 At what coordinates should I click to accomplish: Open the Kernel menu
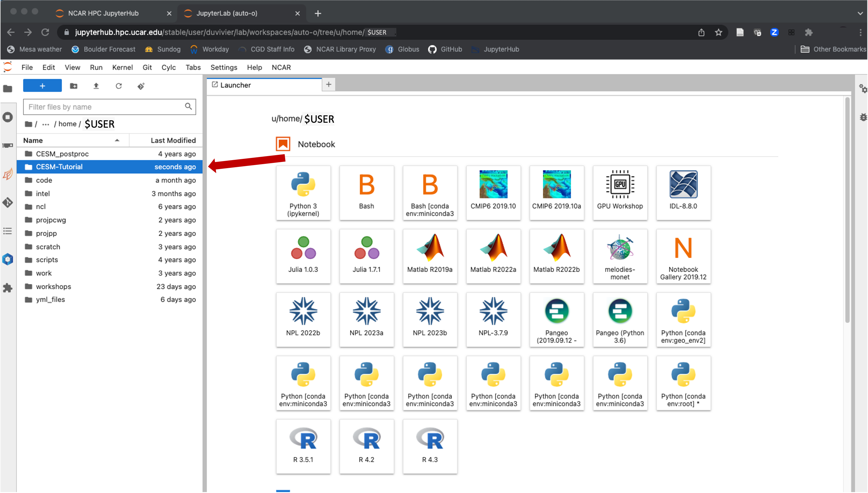coord(122,67)
